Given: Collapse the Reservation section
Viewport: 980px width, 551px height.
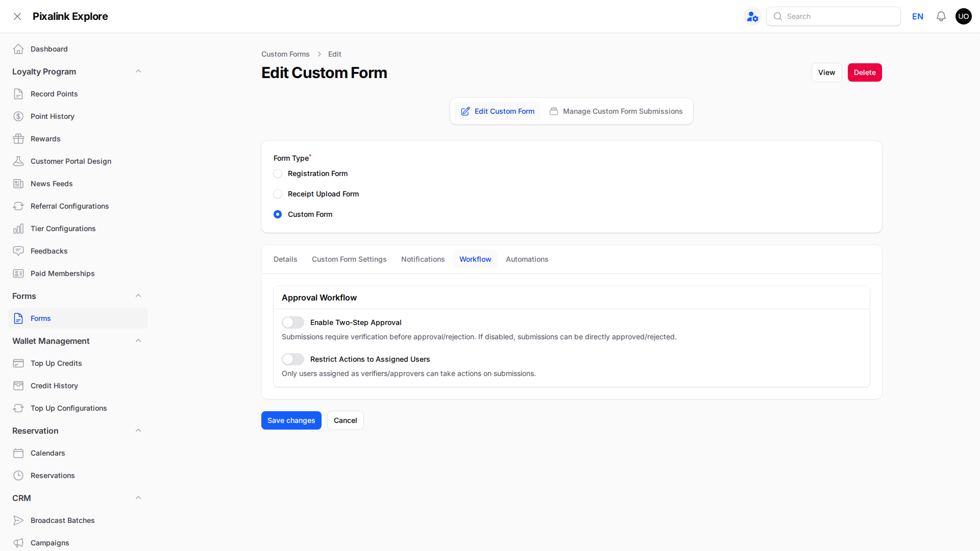Looking at the screenshot, I should (x=138, y=431).
